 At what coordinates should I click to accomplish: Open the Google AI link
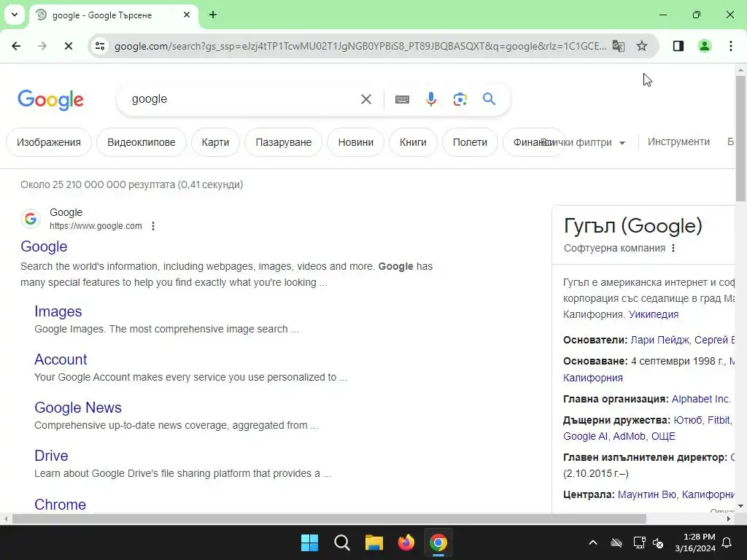coord(586,436)
